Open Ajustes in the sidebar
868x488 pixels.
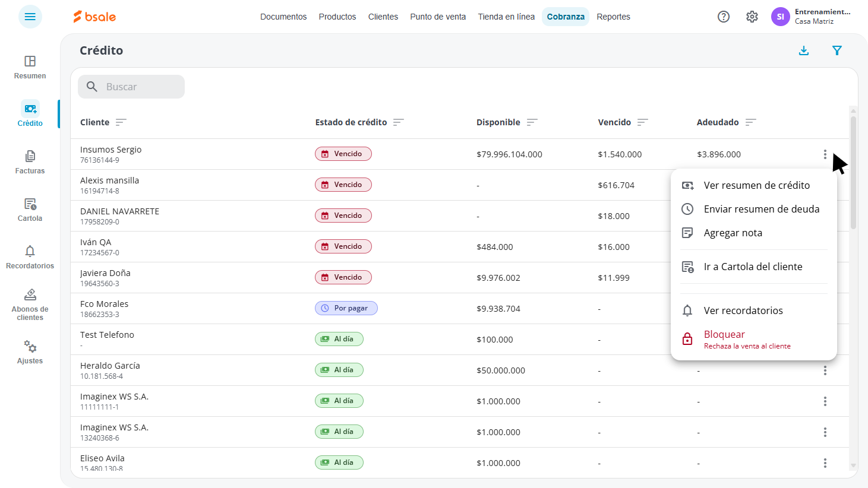coord(30,352)
